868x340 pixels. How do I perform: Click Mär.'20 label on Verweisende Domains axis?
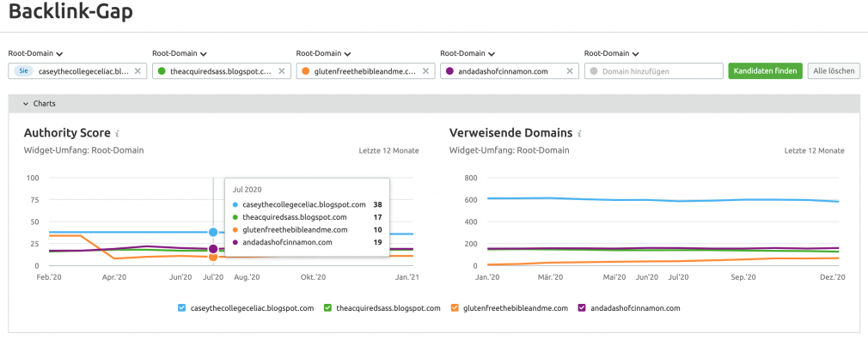tap(551, 277)
